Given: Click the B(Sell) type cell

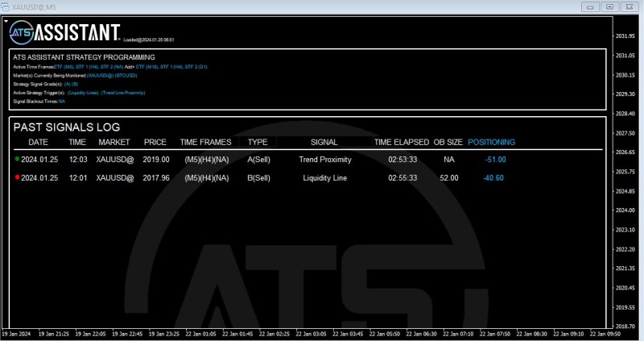Looking at the screenshot, I should (x=258, y=178).
